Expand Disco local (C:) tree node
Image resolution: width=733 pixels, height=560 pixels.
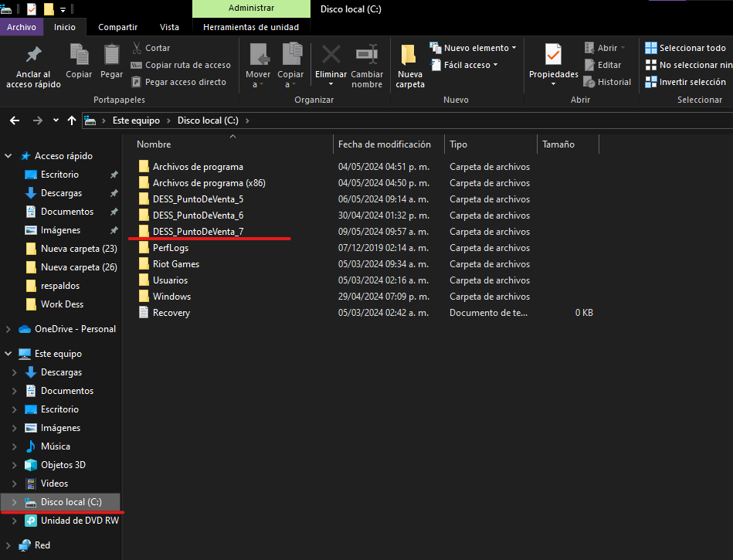(14, 502)
